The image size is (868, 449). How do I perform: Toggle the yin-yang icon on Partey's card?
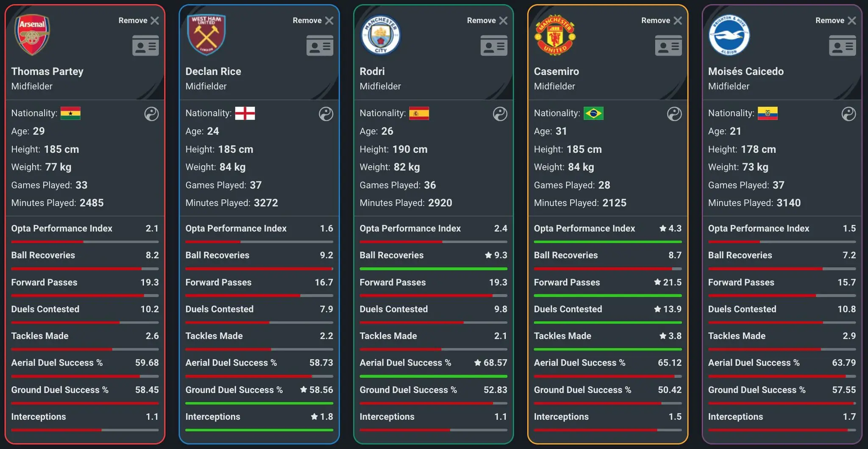point(151,114)
